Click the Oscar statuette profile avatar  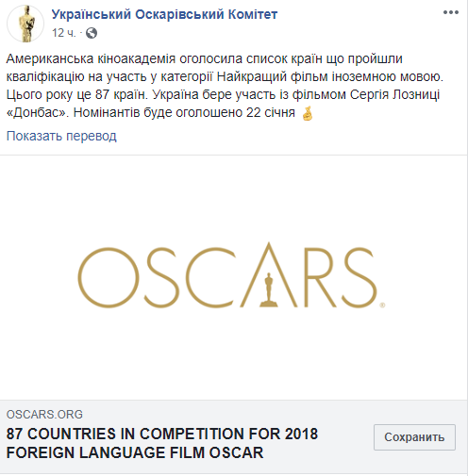pos(25,24)
